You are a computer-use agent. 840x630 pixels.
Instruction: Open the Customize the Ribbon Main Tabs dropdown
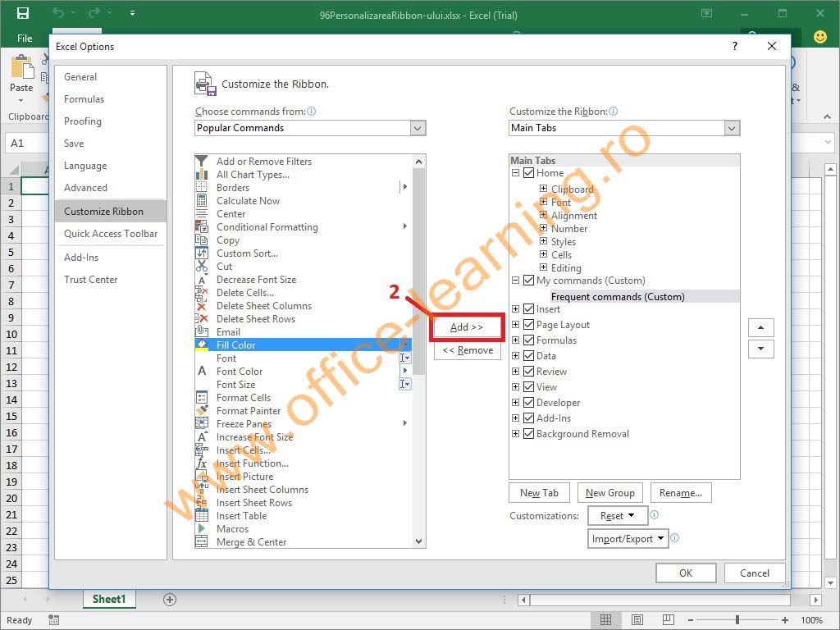[x=732, y=128]
